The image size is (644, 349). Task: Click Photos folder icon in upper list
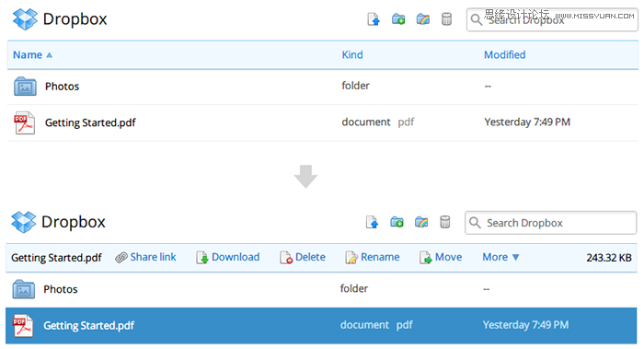tap(25, 87)
